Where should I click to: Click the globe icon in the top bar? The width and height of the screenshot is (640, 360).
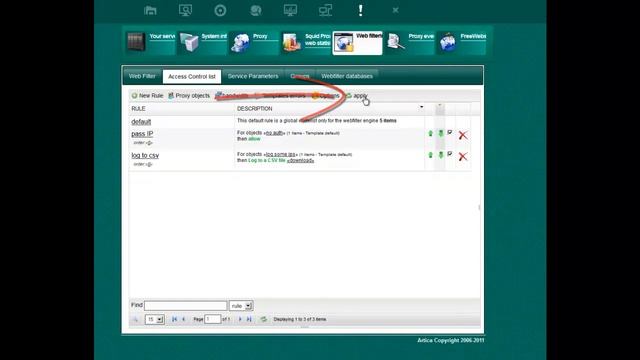(256, 10)
